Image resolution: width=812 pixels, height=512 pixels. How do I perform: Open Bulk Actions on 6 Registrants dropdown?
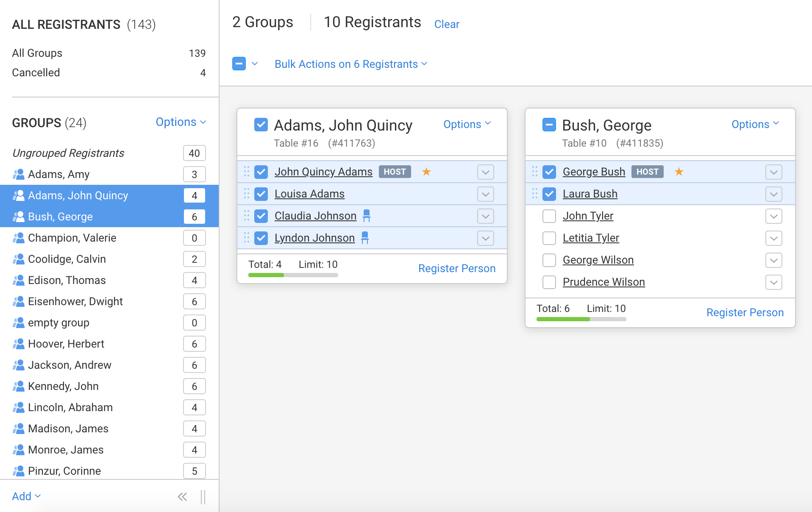[x=351, y=64]
